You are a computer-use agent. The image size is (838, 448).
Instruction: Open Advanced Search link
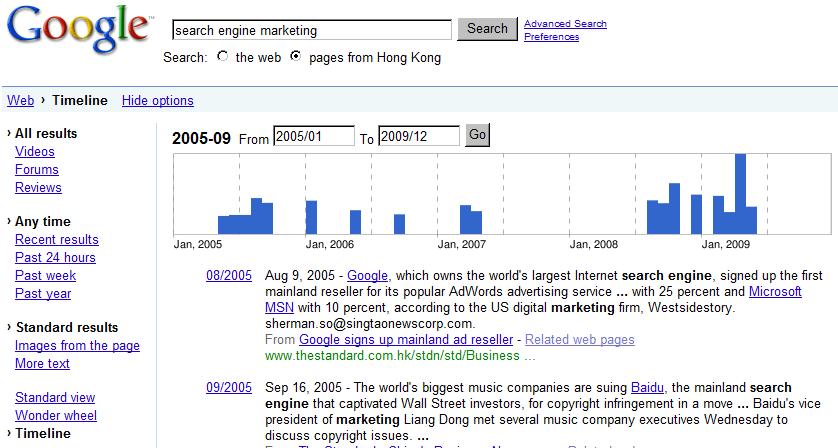tap(565, 24)
